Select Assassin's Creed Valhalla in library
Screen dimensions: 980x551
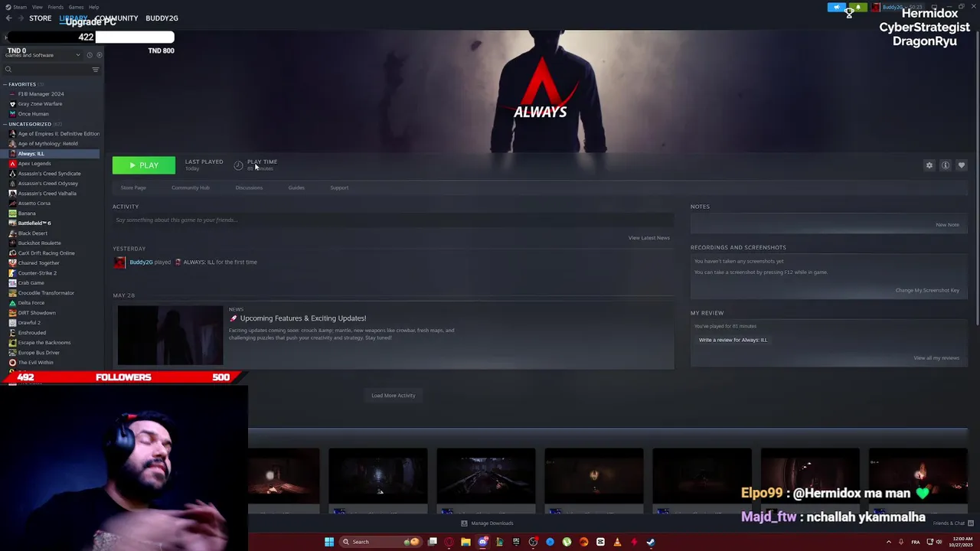point(47,194)
